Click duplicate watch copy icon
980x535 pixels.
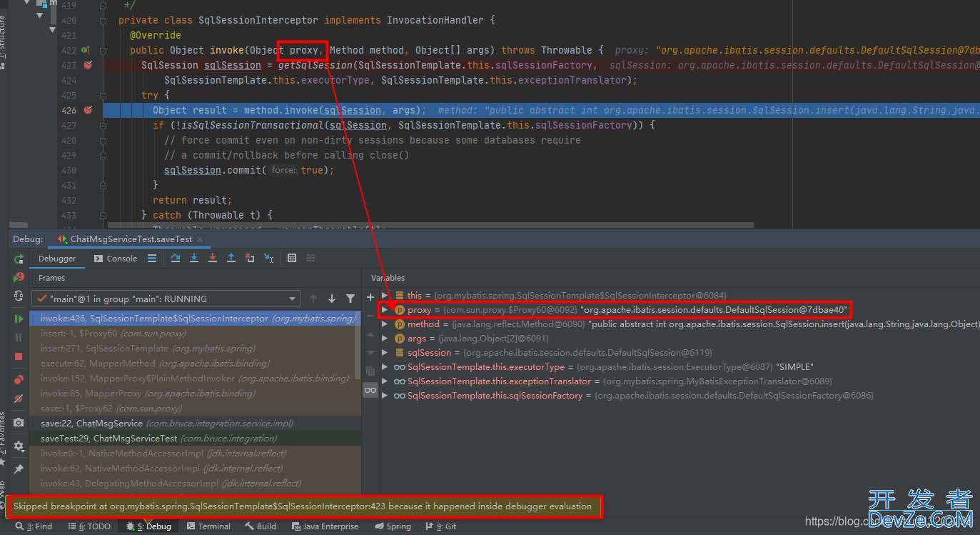click(370, 371)
